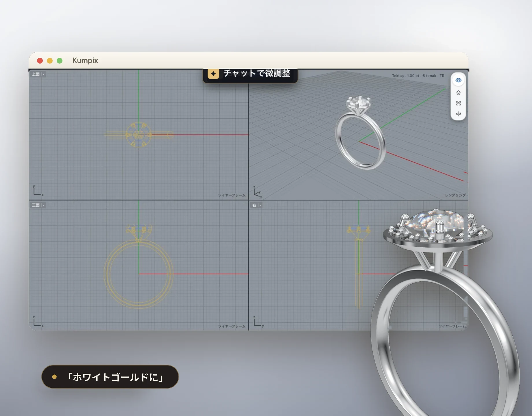Screen dimensions: 532x416
Task: Maximize Kumpix with the green button
Action: (x=60, y=60)
